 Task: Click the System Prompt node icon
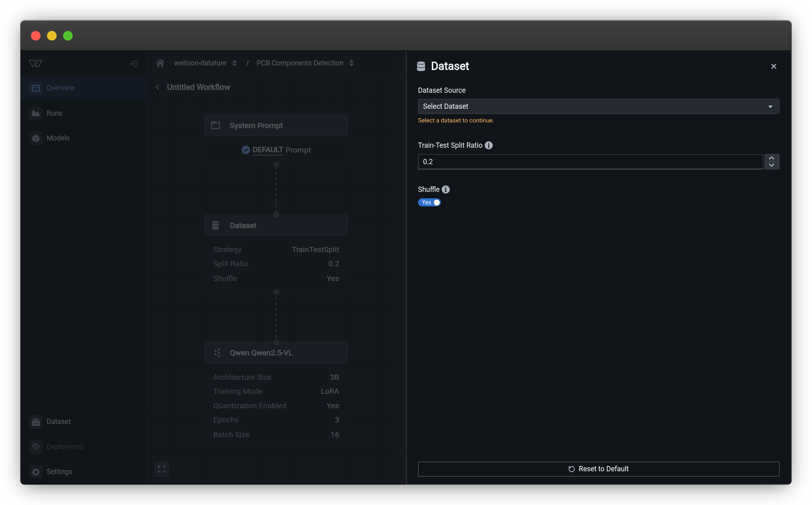216,125
